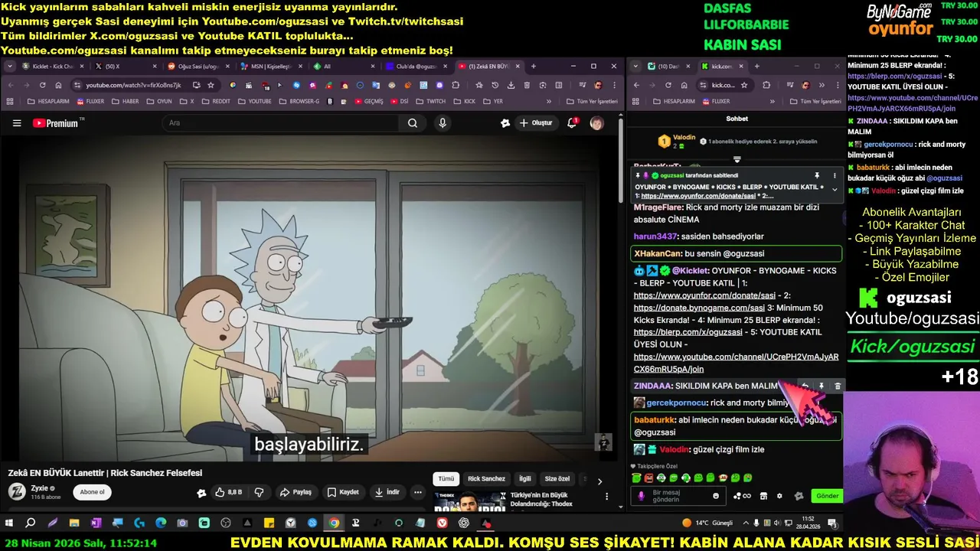The width and height of the screenshot is (980, 551).
Task: Open the YouTube hamburger guide menu
Action: pos(17,123)
